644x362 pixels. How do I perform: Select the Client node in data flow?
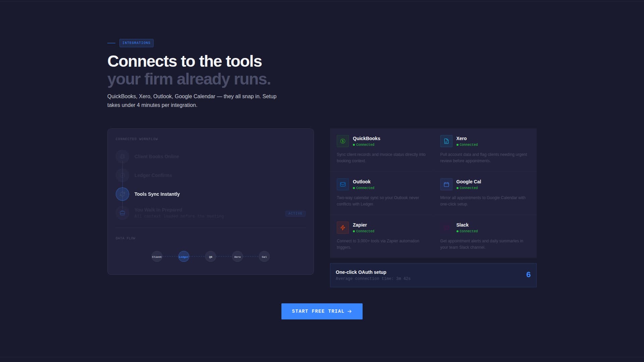(157, 257)
